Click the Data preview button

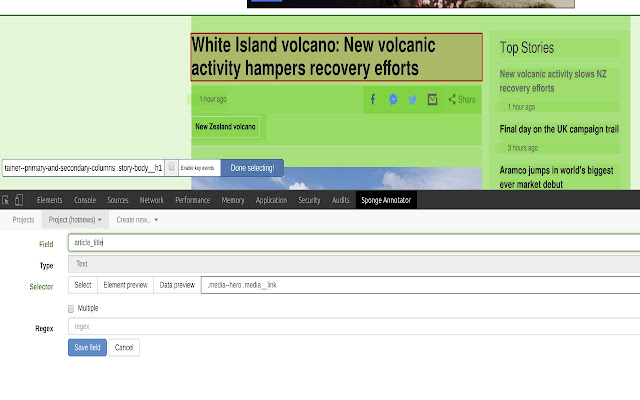point(177,285)
